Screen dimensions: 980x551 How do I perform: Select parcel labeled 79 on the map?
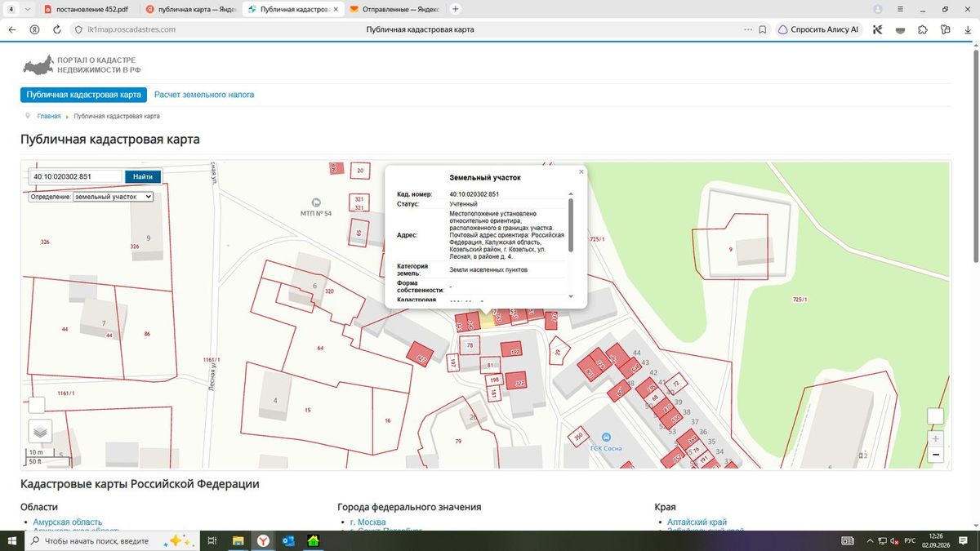(x=458, y=441)
